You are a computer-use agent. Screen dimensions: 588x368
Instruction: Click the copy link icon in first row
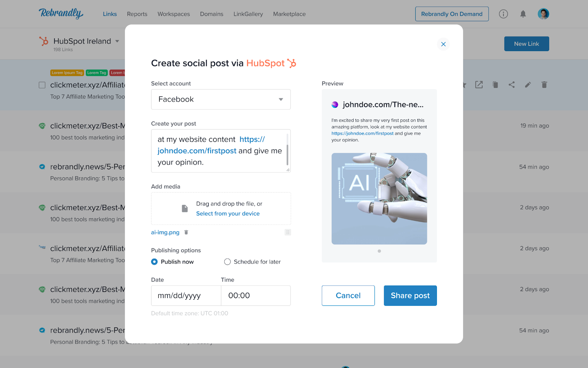click(x=495, y=85)
